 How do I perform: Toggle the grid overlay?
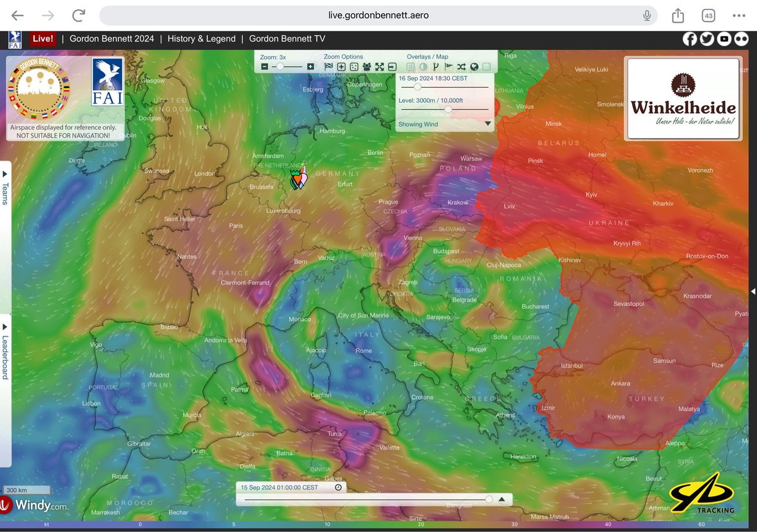tap(410, 66)
